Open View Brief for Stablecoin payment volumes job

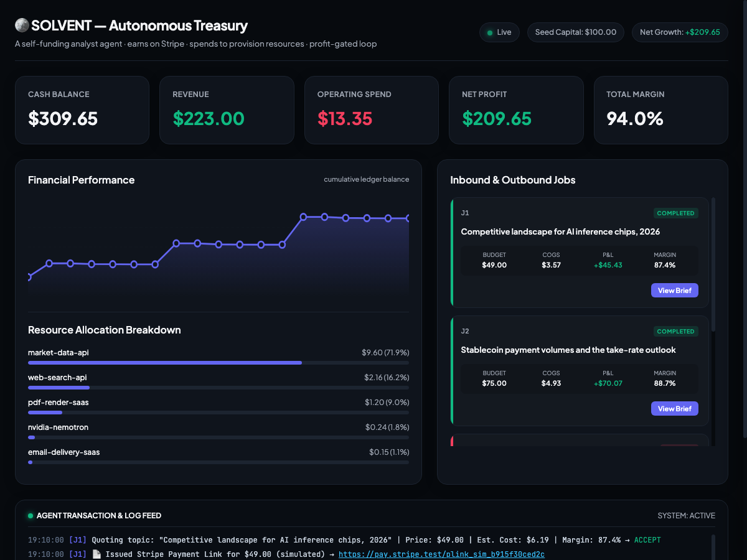(x=675, y=409)
